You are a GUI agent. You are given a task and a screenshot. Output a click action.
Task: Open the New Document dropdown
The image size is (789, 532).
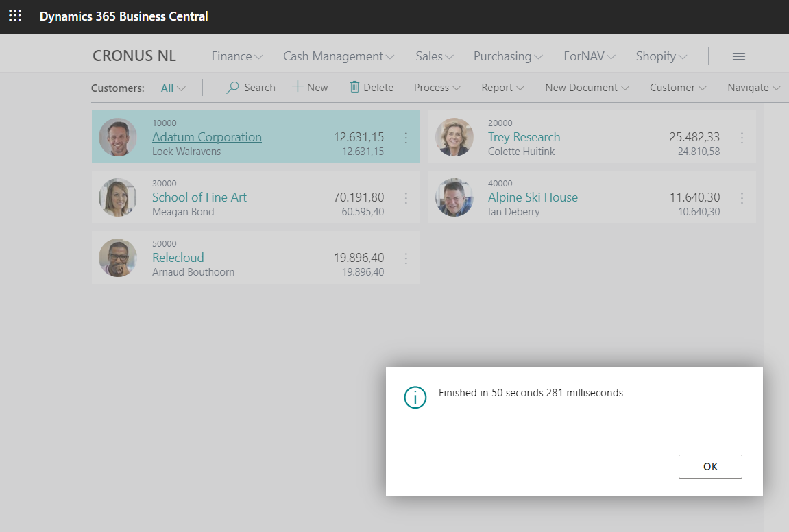click(x=587, y=88)
